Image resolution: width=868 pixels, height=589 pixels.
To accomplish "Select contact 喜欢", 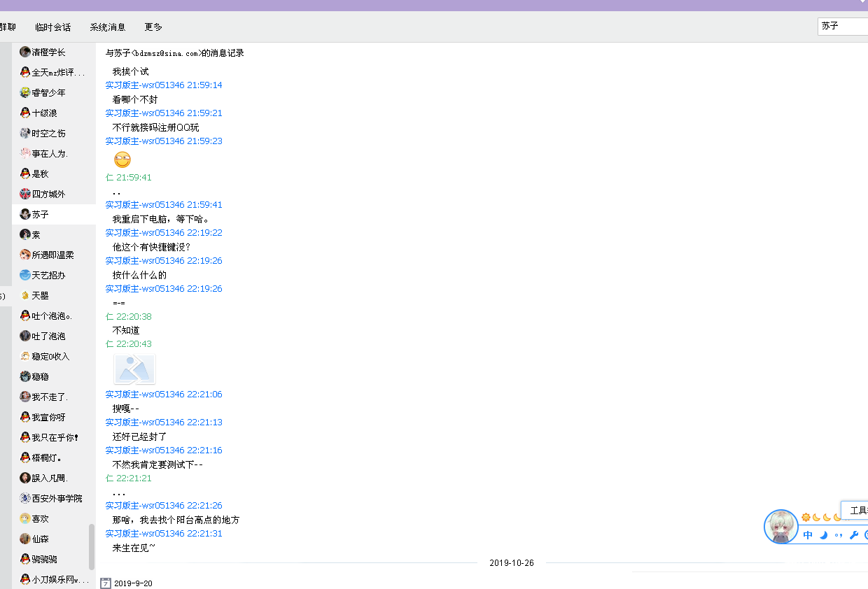I will 54,518.
